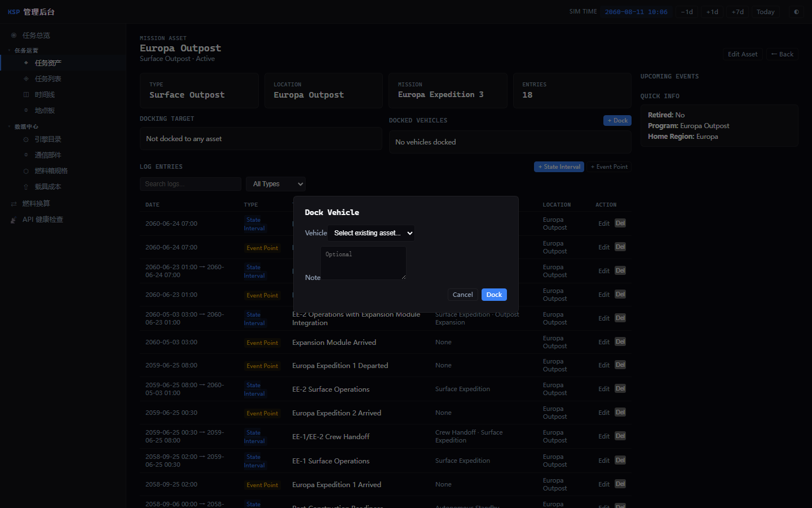Open the 燃料换算 swap-arrows icon
Viewport: 812px width, 508px height.
coord(14,203)
